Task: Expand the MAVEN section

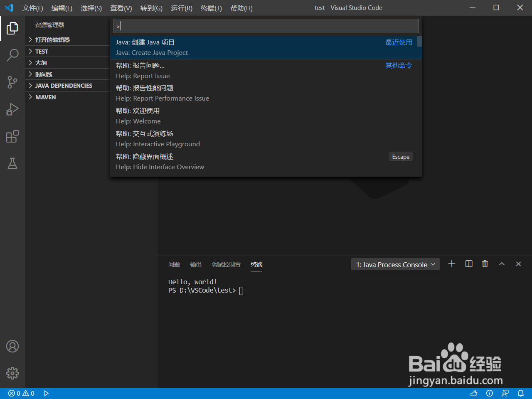Action: point(67,97)
